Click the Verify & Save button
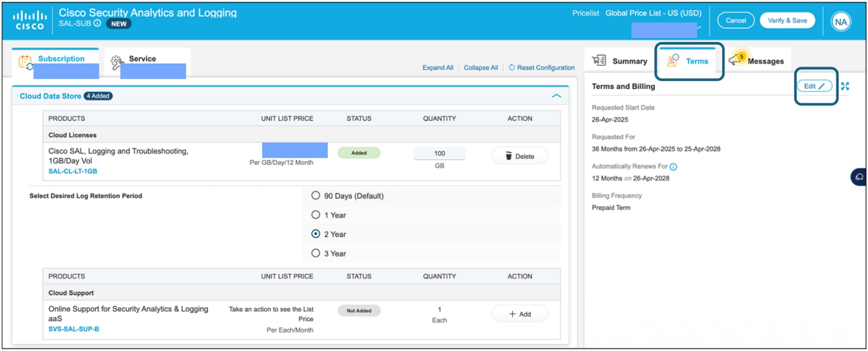Viewport: 868px width, 351px height. [x=787, y=21]
